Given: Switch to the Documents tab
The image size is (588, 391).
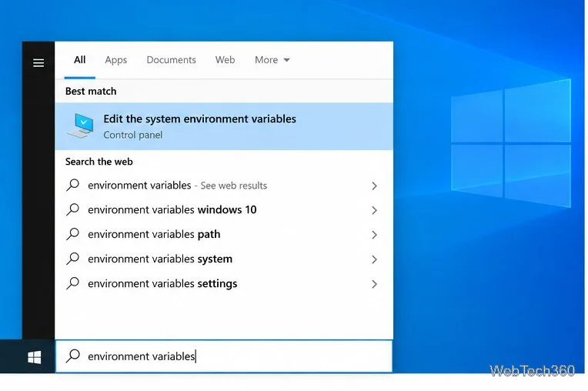Looking at the screenshot, I should click(x=171, y=60).
